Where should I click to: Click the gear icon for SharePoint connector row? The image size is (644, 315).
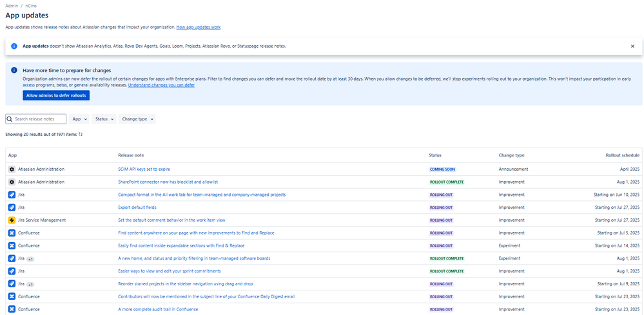pos(12,182)
